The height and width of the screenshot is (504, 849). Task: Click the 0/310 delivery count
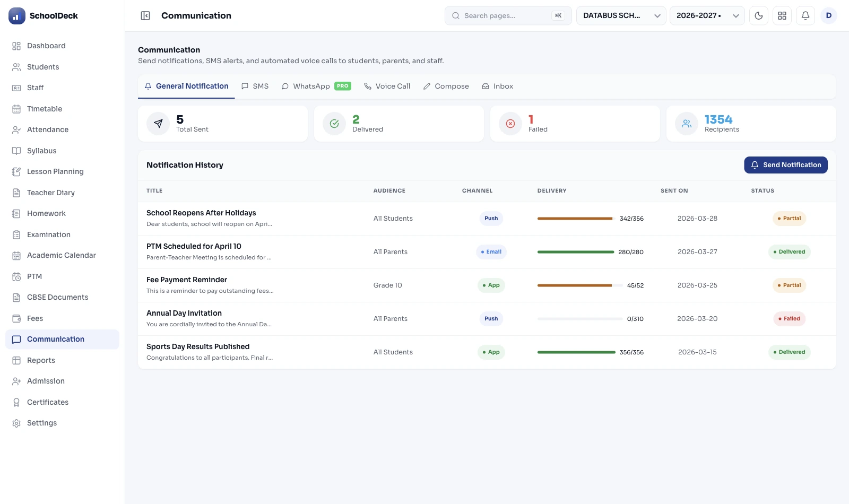coord(635,319)
